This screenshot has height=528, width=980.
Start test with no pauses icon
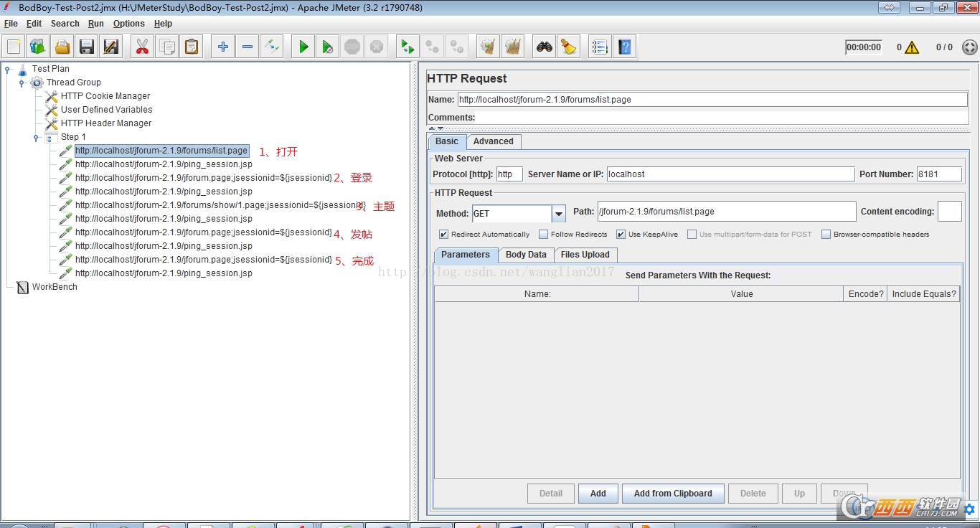point(328,47)
